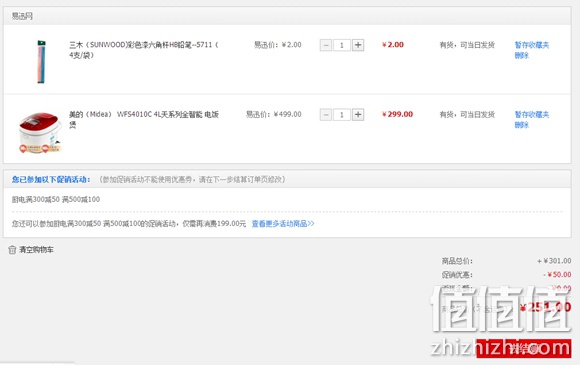This screenshot has width=580, height=365.
Task: Decrease quantity of SUNWOOD pencil
Action: pyautogui.click(x=326, y=45)
